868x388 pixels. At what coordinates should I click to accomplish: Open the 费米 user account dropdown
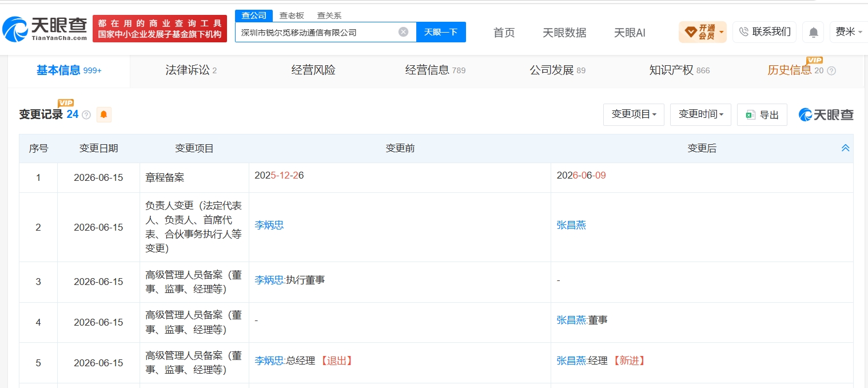click(849, 32)
